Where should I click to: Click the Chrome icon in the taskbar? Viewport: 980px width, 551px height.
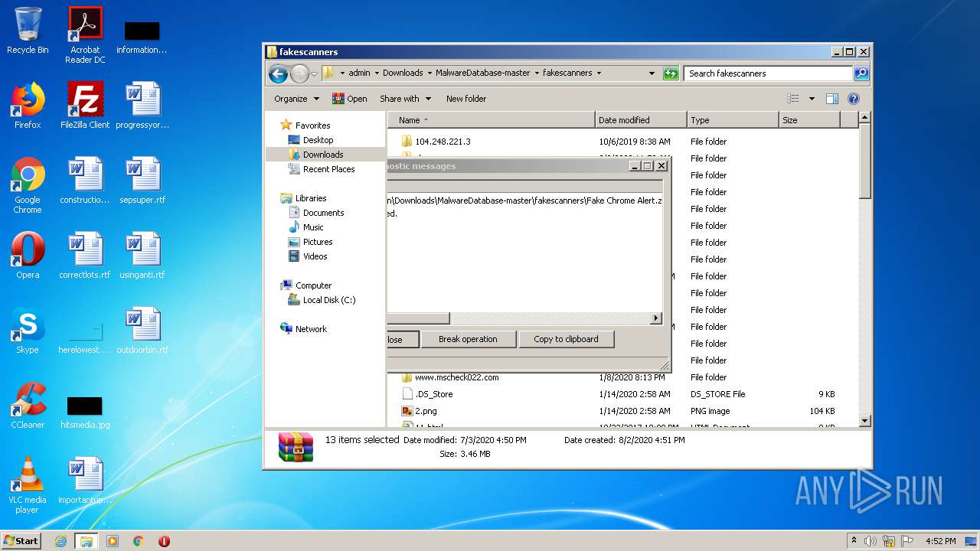click(x=139, y=541)
